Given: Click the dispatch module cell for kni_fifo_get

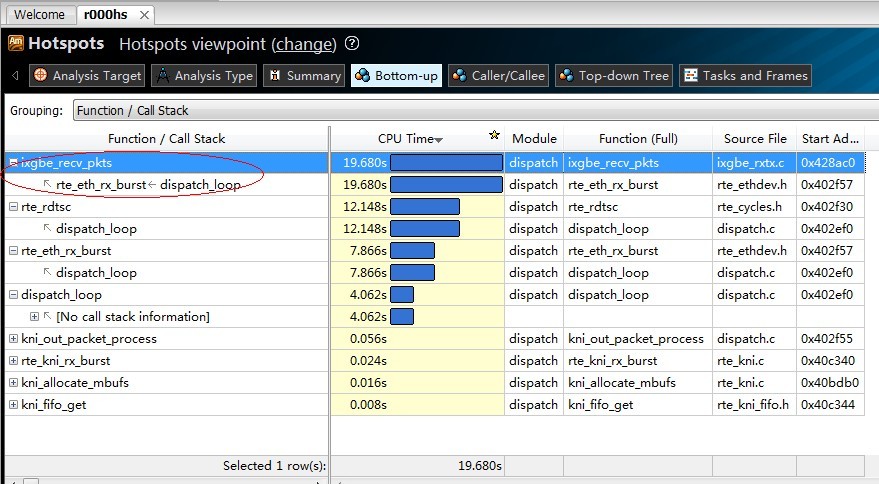Looking at the screenshot, I should (533, 405).
